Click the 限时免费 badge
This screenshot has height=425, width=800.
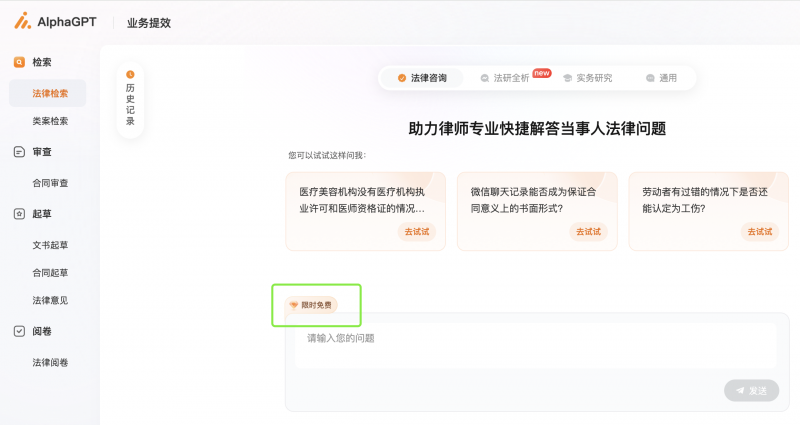(x=311, y=305)
